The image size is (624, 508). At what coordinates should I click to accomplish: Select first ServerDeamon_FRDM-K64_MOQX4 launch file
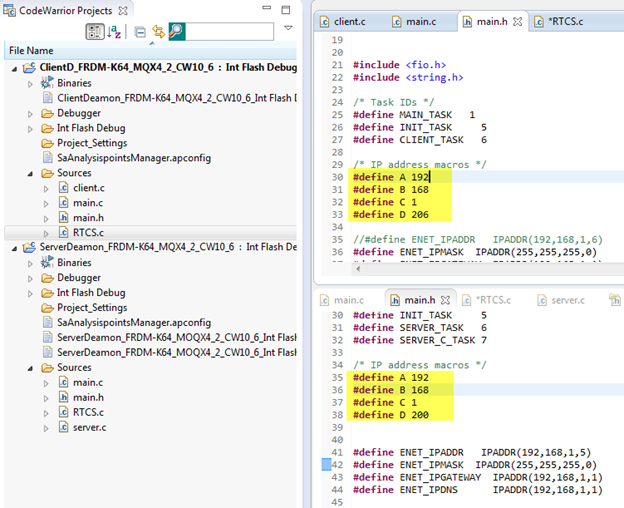tap(177, 337)
